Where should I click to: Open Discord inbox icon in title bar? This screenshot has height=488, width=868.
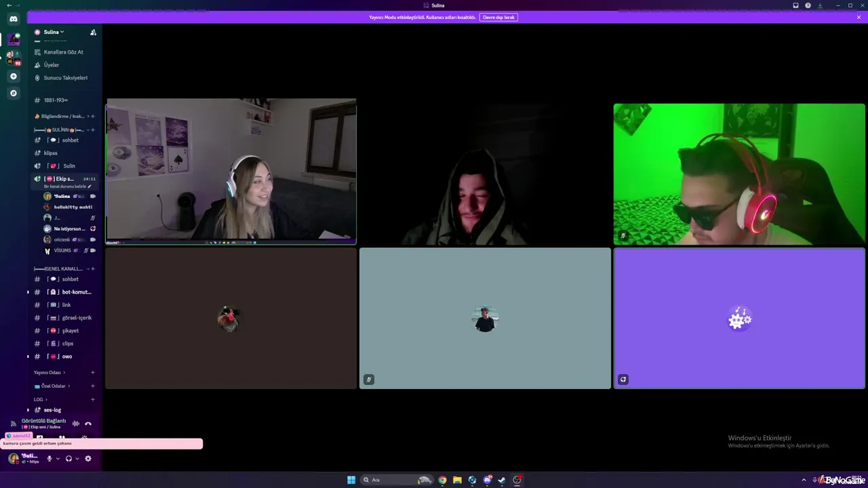(796, 5)
